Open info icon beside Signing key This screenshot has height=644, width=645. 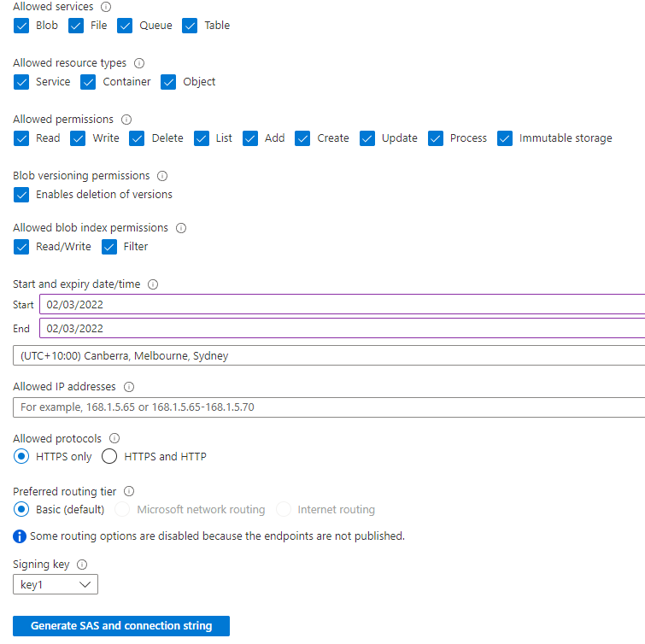[82, 565]
